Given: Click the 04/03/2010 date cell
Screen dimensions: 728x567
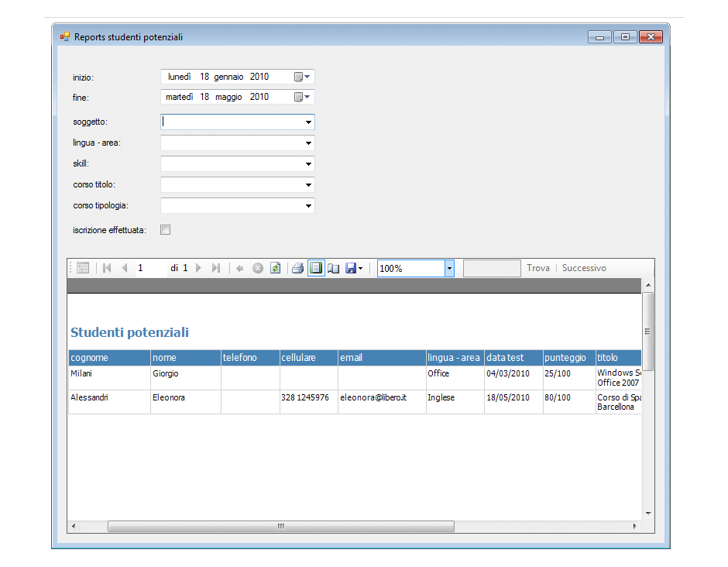Looking at the screenshot, I should 513,377.
